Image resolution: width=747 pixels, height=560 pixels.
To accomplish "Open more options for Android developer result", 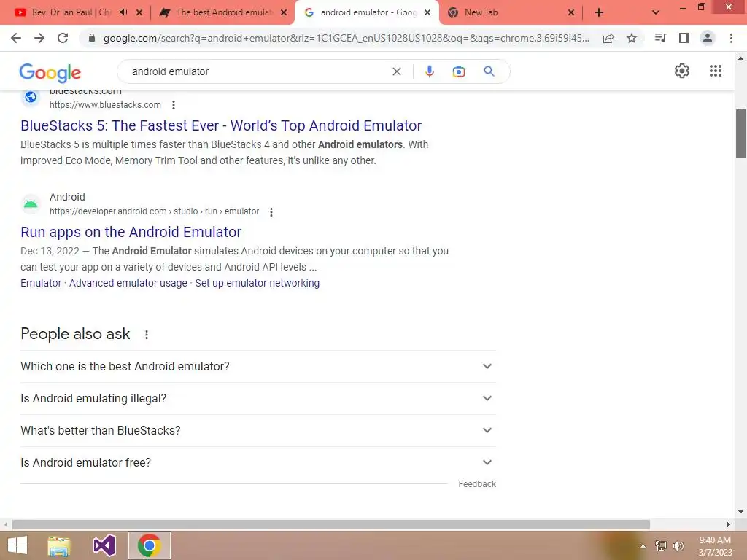I will 271,212.
